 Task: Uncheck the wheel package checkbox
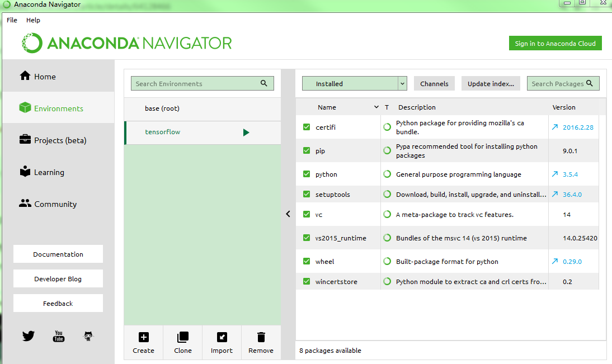pos(307,261)
